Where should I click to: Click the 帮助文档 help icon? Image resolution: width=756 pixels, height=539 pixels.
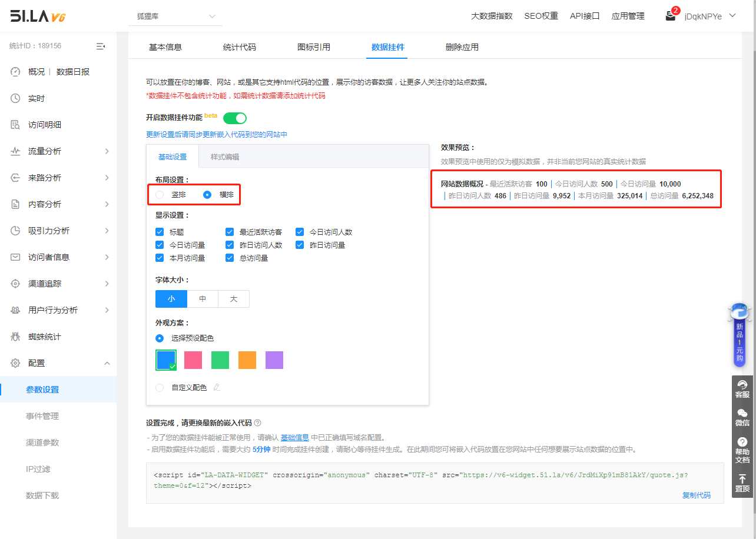point(742,442)
